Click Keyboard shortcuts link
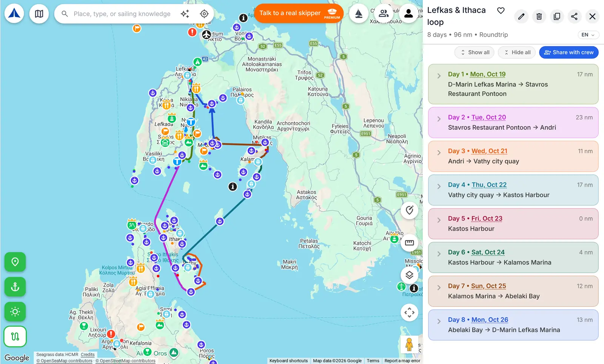 point(289,361)
